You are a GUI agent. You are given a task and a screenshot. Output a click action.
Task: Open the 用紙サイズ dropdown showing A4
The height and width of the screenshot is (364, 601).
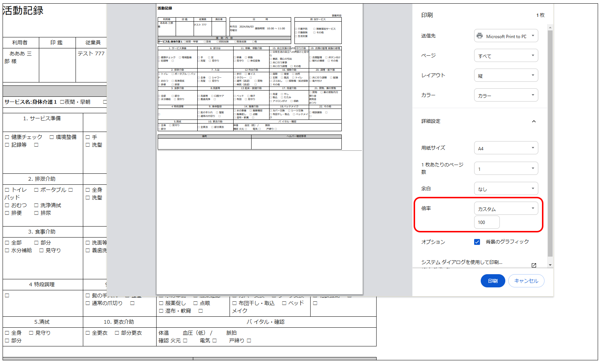tap(506, 148)
